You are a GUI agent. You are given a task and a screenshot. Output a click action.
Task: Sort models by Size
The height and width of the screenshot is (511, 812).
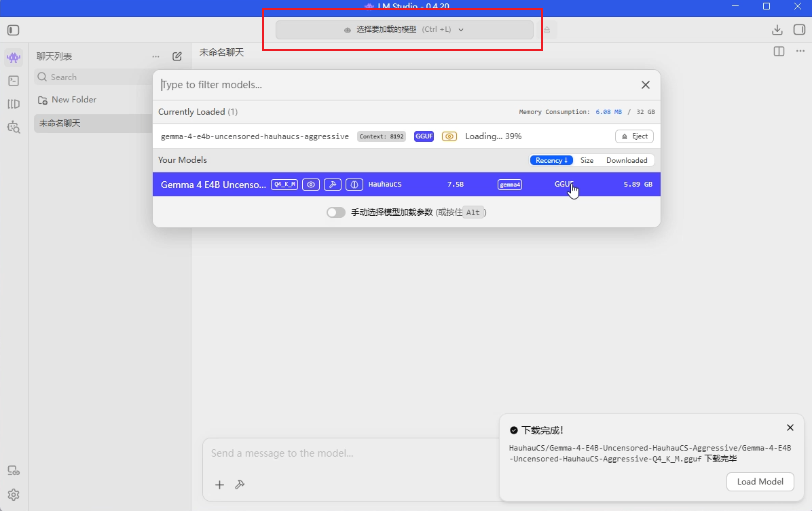click(x=587, y=161)
